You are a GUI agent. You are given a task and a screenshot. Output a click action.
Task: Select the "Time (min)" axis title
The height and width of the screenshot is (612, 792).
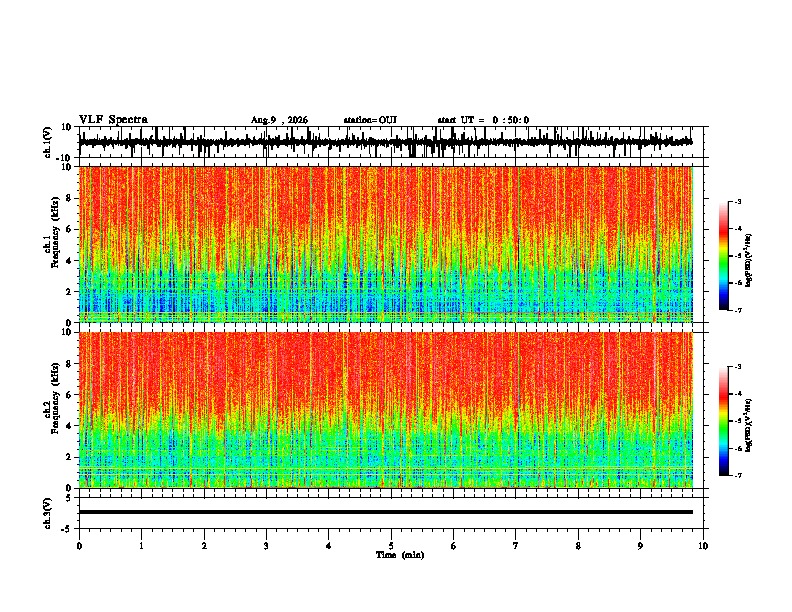click(400, 555)
